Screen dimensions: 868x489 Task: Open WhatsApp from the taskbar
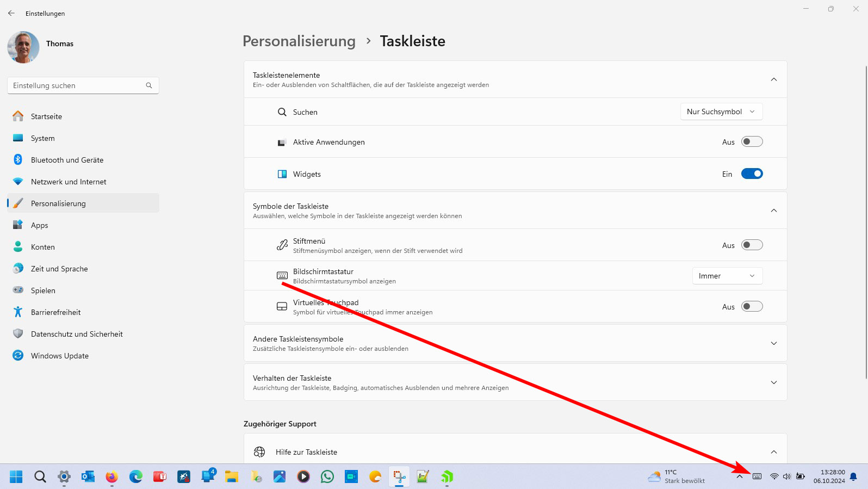point(327,477)
